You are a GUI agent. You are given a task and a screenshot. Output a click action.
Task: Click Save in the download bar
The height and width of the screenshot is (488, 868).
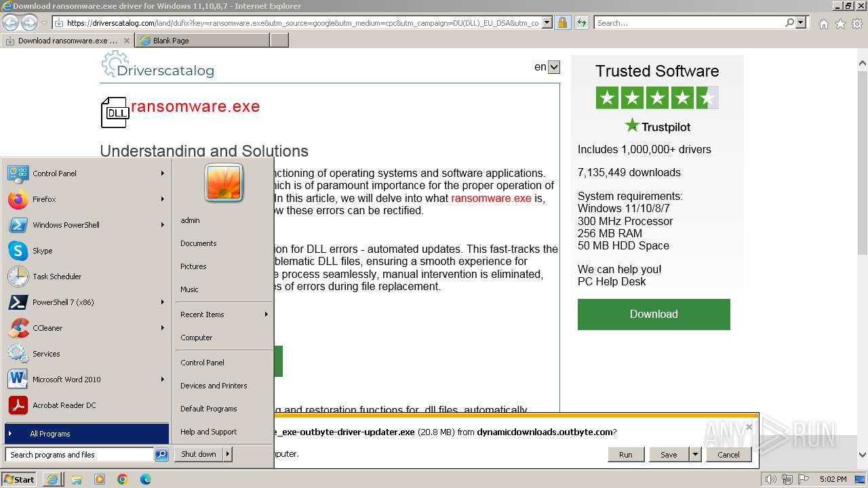[x=669, y=455]
